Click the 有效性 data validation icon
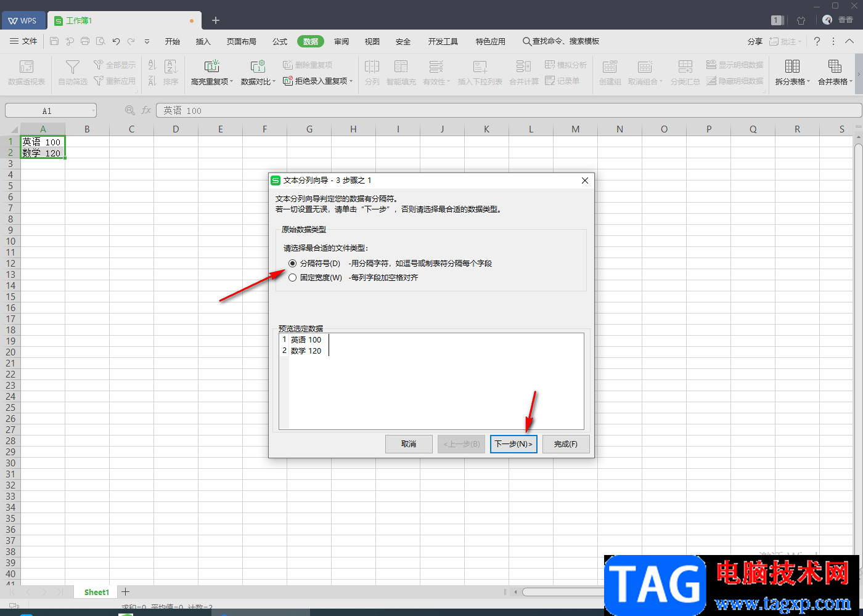 pyautogui.click(x=436, y=67)
